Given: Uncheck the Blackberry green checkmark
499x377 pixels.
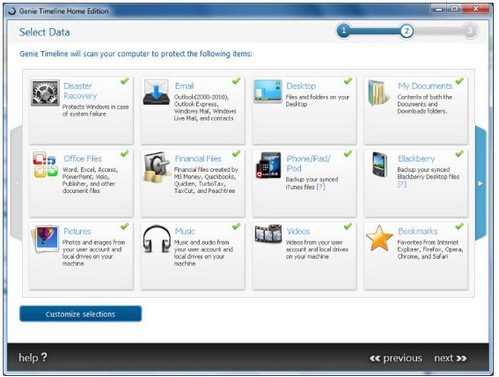Looking at the screenshot, I should [x=459, y=153].
